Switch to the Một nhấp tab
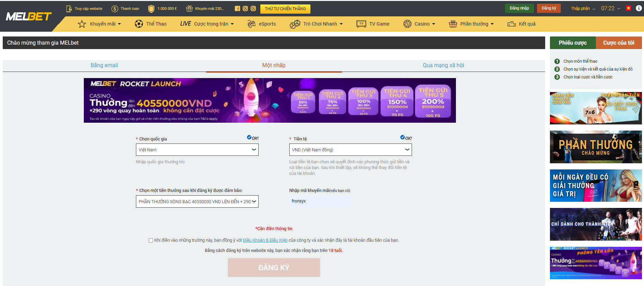The height and width of the screenshot is (286, 644). click(274, 65)
